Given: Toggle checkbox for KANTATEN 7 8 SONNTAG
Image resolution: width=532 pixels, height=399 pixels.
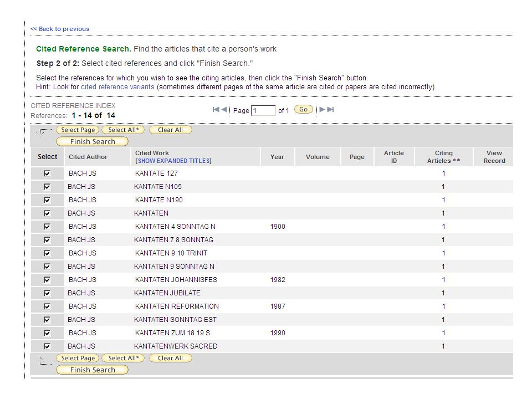Looking at the screenshot, I should click(x=47, y=240).
